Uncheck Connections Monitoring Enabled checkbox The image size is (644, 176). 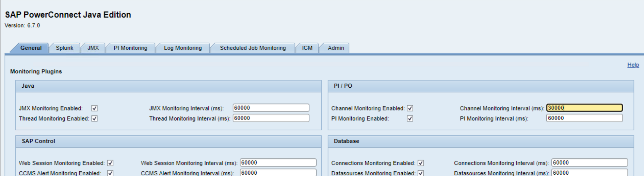point(421,163)
